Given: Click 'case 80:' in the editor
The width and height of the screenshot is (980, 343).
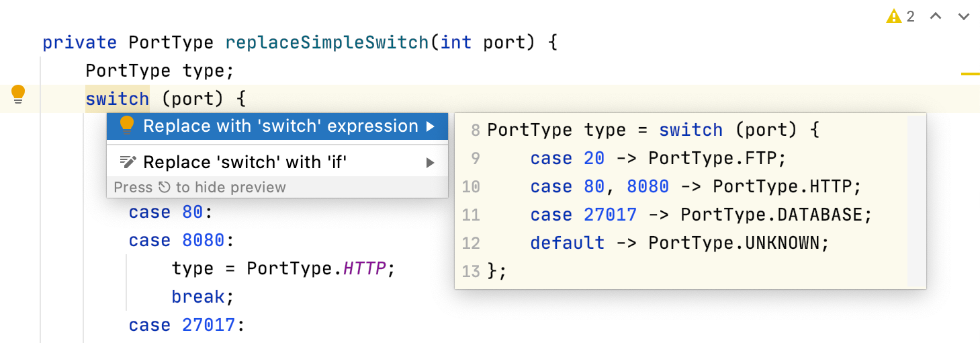Looking at the screenshot, I should point(171,213).
